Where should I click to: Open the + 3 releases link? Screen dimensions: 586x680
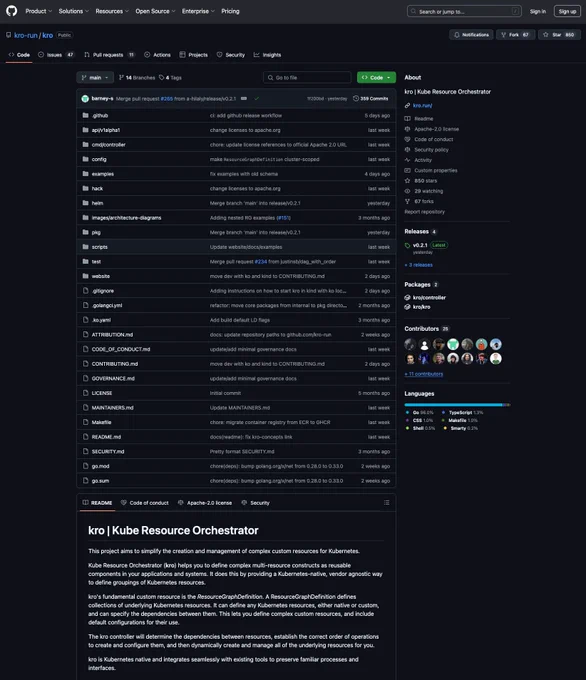419,265
